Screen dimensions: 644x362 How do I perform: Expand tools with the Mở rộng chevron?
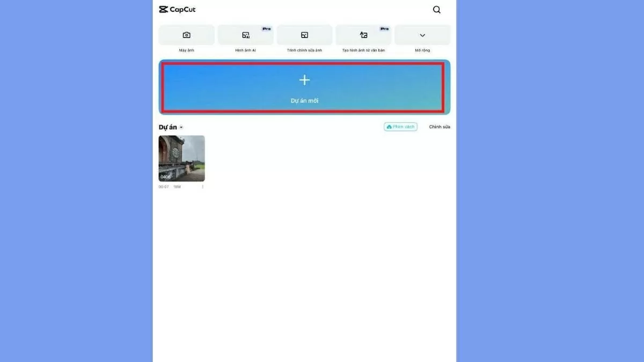point(422,35)
